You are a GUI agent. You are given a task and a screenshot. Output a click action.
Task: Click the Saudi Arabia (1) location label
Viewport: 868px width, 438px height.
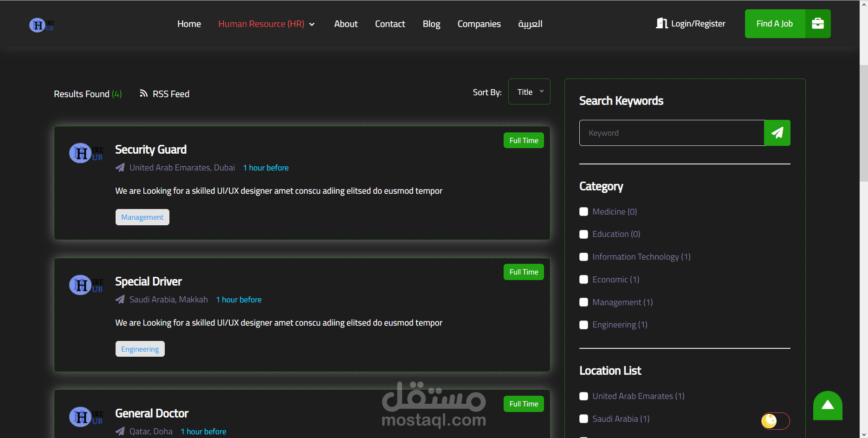tap(621, 419)
